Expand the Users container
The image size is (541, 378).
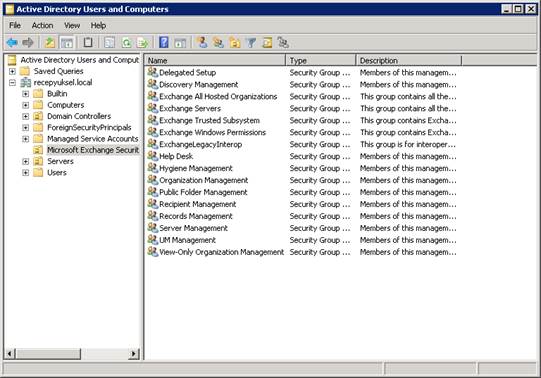pyautogui.click(x=26, y=173)
